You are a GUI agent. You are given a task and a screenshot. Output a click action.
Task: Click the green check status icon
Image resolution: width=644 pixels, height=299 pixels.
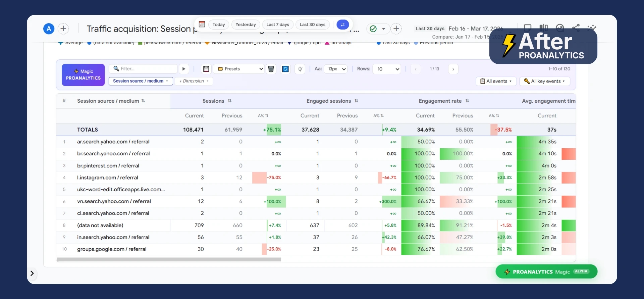(x=373, y=29)
